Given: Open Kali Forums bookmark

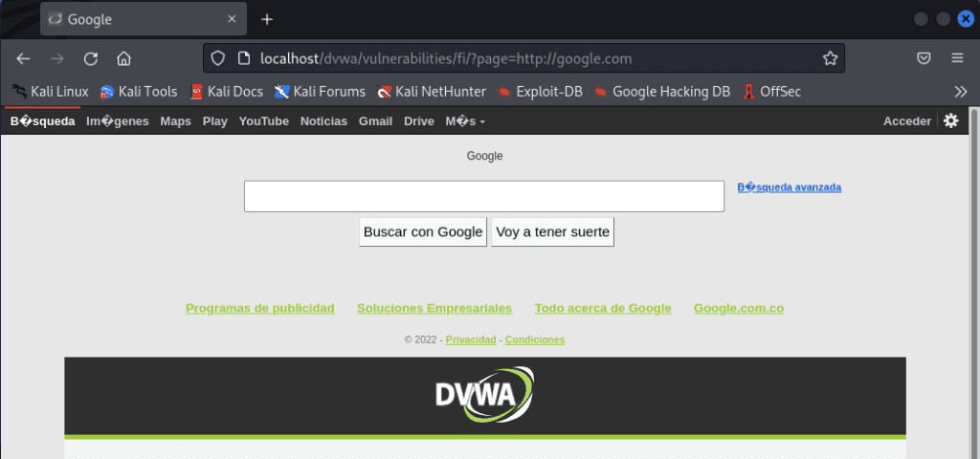Looking at the screenshot, I should click(320, 92).
